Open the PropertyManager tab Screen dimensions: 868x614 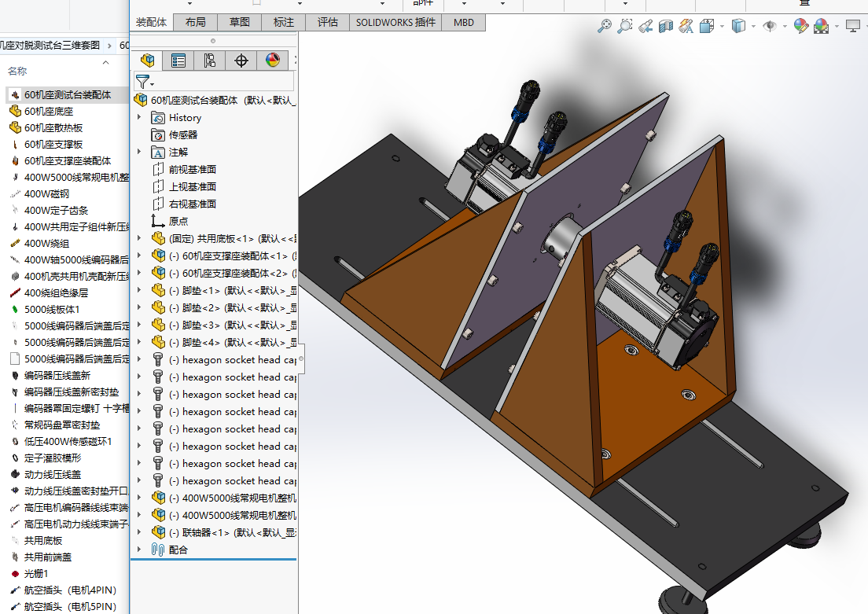178,61
